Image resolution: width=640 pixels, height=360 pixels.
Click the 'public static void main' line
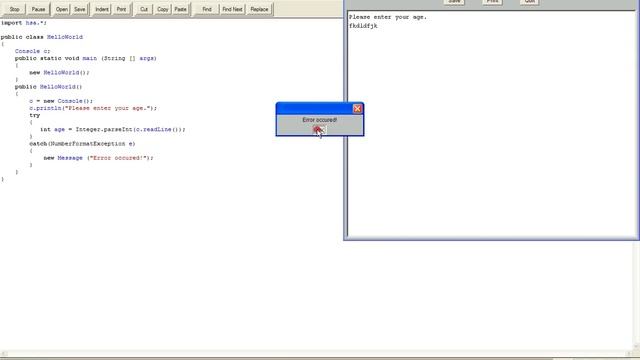(x=86, y=58)
